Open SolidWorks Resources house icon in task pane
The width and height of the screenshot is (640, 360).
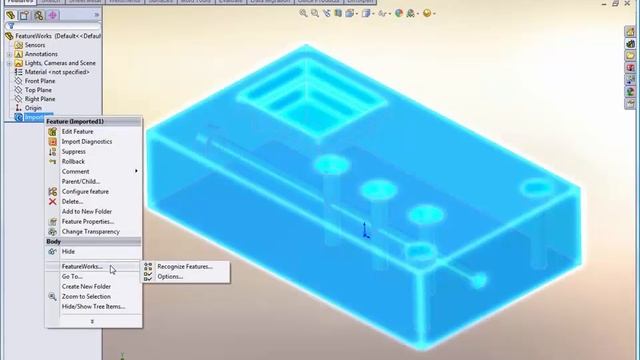[x=631, y=31]
